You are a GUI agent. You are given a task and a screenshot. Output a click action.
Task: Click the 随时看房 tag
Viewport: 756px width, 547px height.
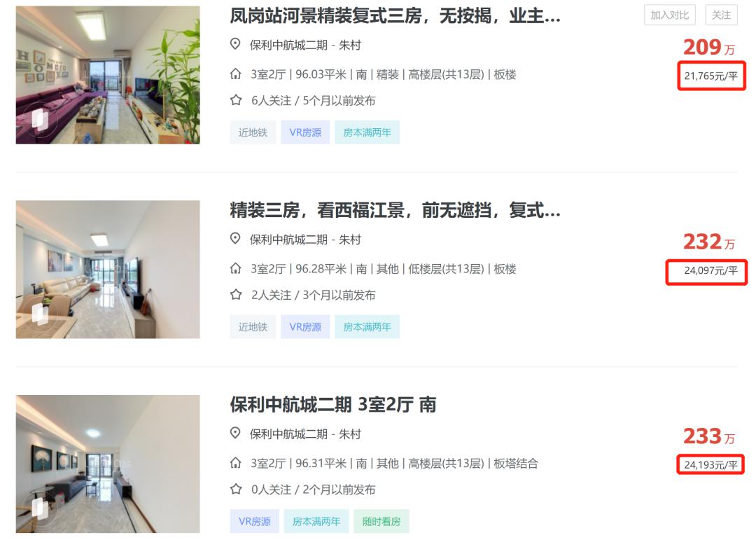click(x=381, y=521)
